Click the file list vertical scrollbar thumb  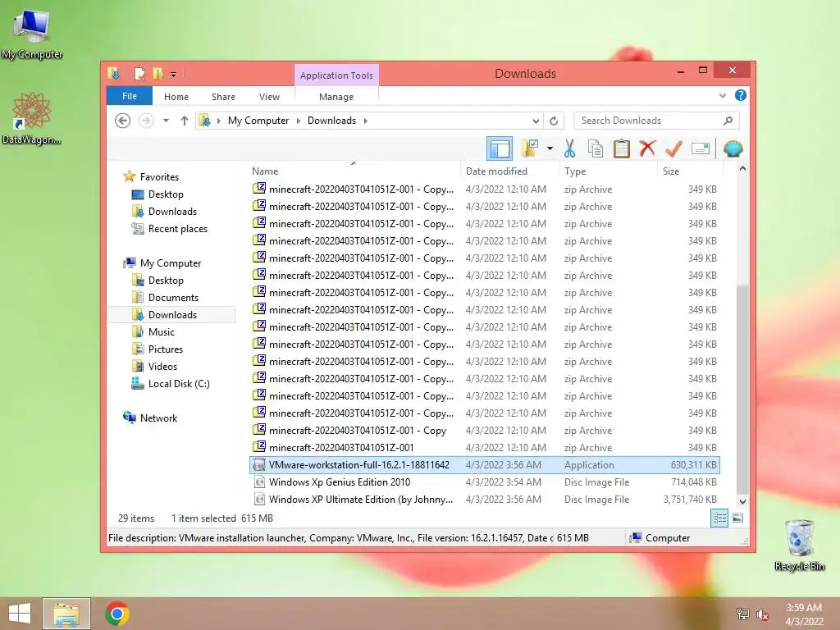tap(742, 390)
